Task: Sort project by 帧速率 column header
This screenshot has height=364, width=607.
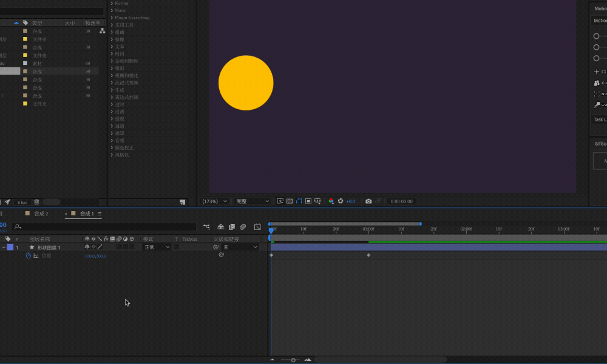Action: click(x=92, y=23)
